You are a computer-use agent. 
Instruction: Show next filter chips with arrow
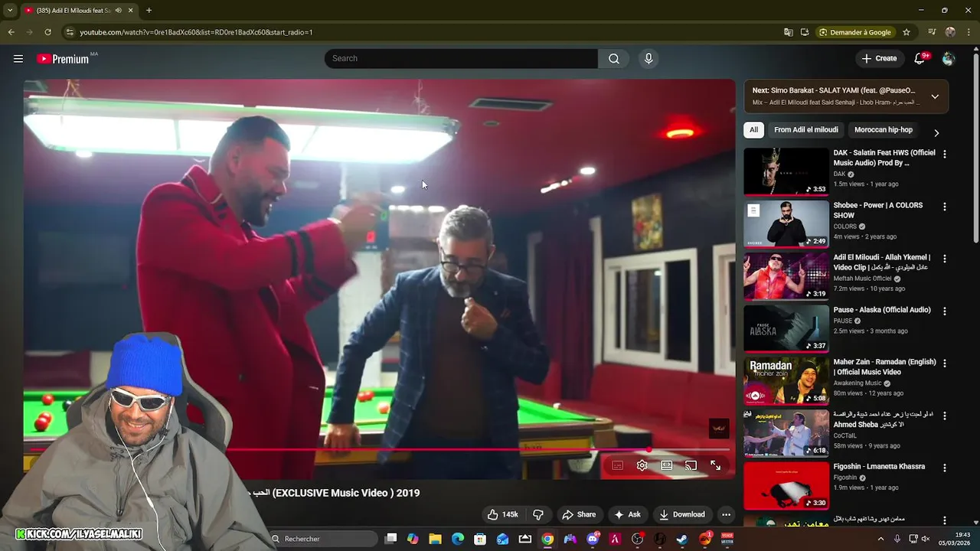point(936,133)
